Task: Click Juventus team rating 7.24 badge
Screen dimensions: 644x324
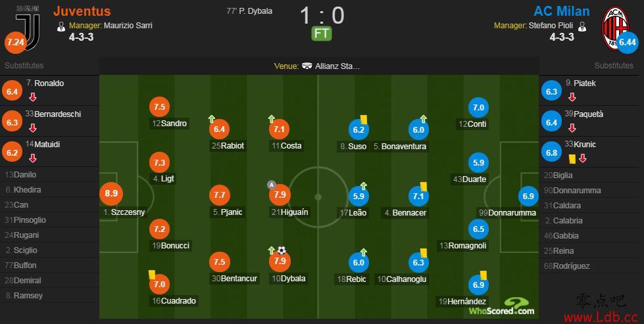Action: (15, 42)
